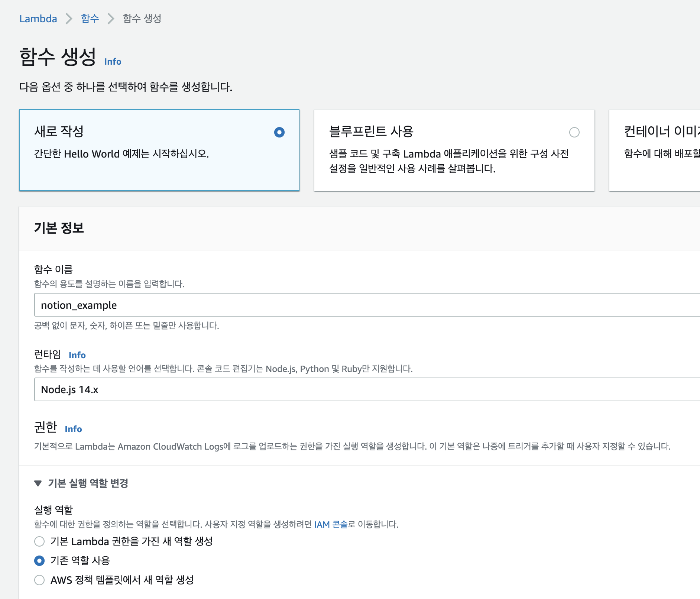
Task: Open Info link next to 런타임
Action: [x=77, y=355]
